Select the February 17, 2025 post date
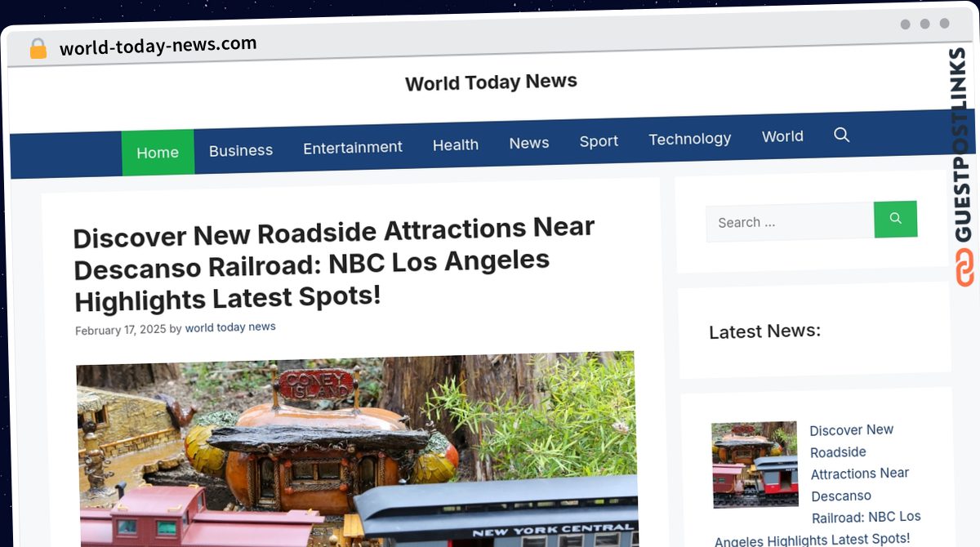The height and width of the screenshot is (547, 980). (120, 331)
